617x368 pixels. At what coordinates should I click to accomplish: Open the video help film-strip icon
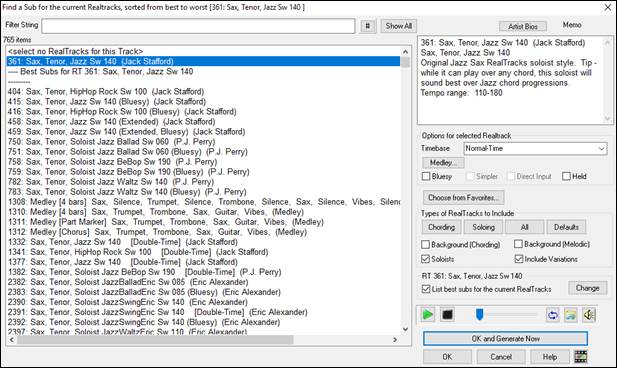(581, 357)
